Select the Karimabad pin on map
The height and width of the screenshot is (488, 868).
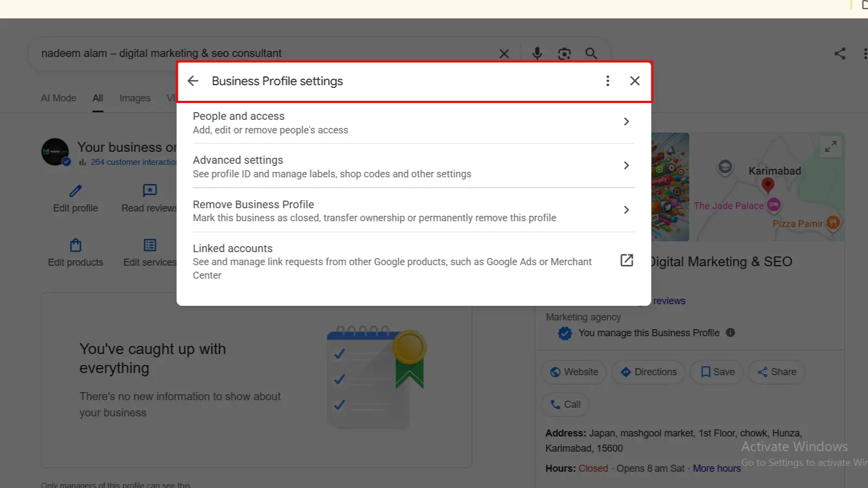[768, 185]
